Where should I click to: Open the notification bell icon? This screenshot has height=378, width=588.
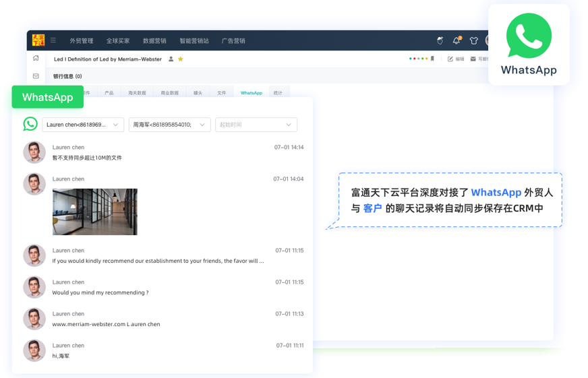[x=457, y=40]
